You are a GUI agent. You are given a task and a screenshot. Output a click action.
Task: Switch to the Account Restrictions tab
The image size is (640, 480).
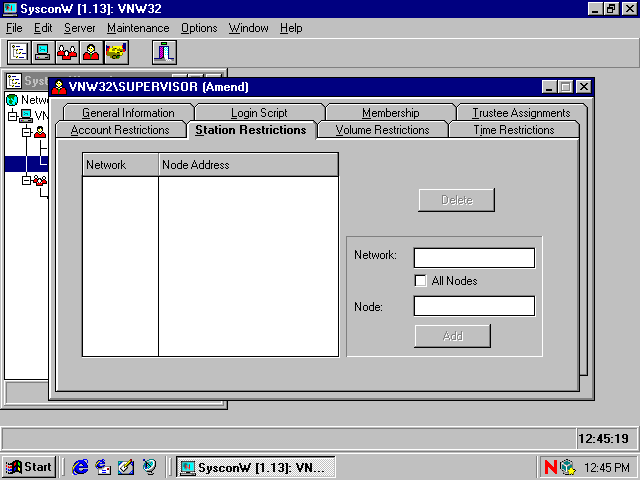(120, 130)
